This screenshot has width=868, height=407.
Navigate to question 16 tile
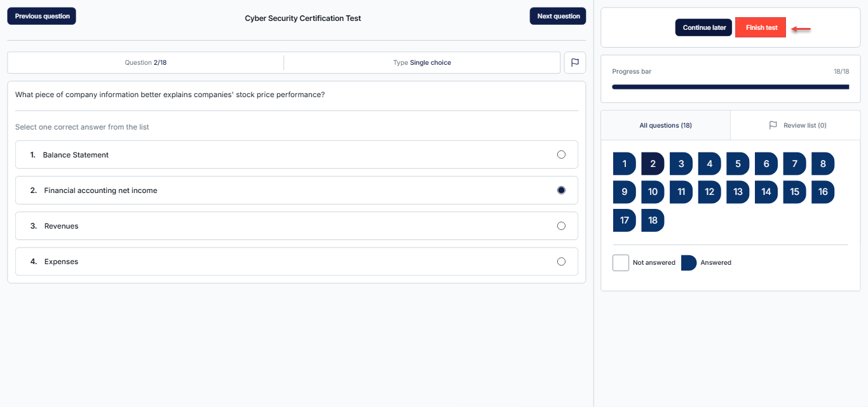823,192
